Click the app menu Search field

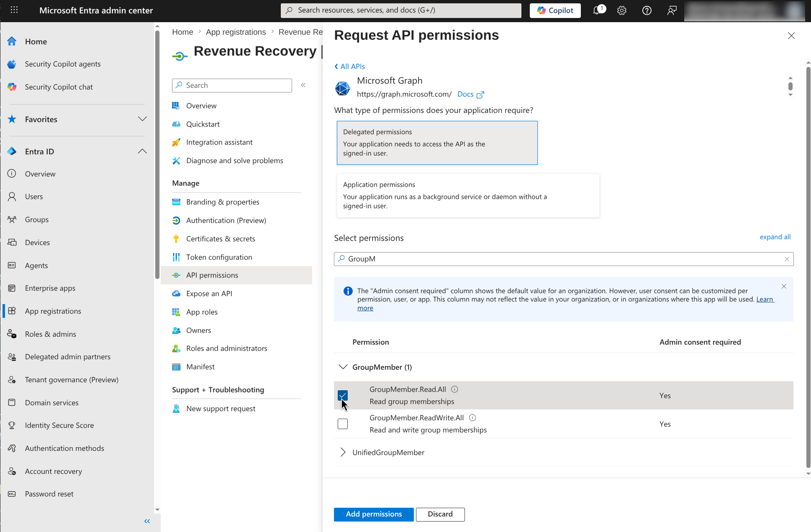232,85
